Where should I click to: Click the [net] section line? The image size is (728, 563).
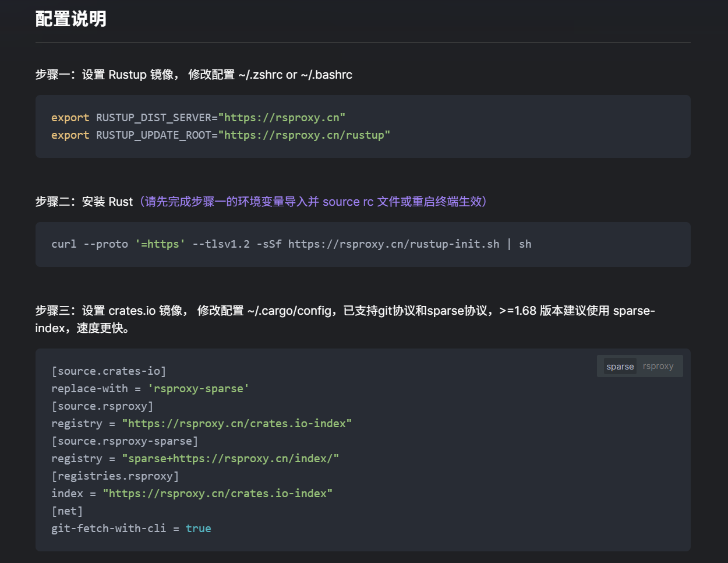67,511
